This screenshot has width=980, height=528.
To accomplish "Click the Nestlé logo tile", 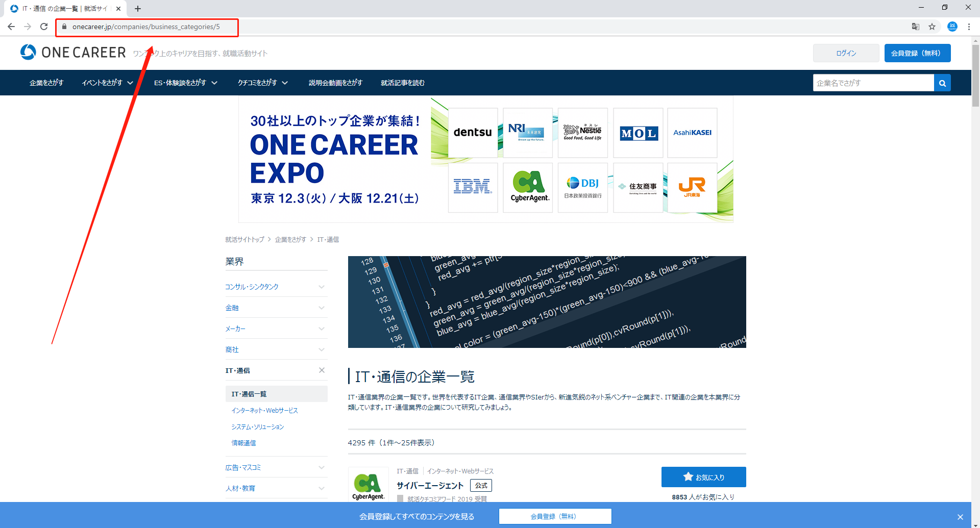I will click(582, 133).
